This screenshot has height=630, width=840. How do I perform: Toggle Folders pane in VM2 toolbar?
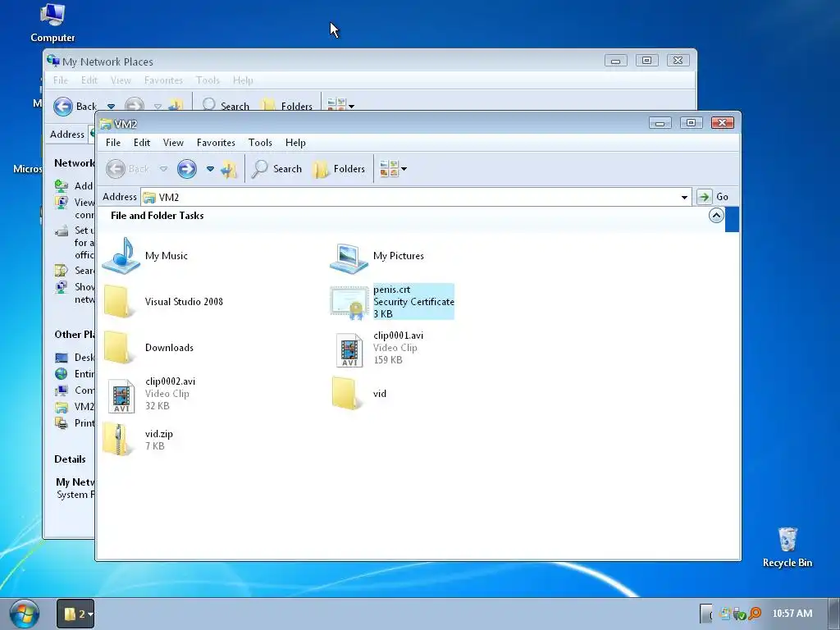pos(339,169)
